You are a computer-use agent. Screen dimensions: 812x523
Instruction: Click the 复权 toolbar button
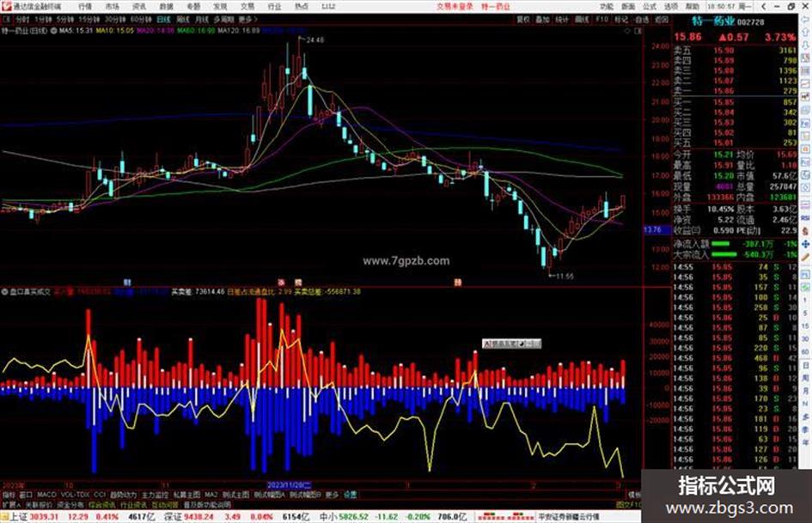pyautogui.click(x=523, y=19)
